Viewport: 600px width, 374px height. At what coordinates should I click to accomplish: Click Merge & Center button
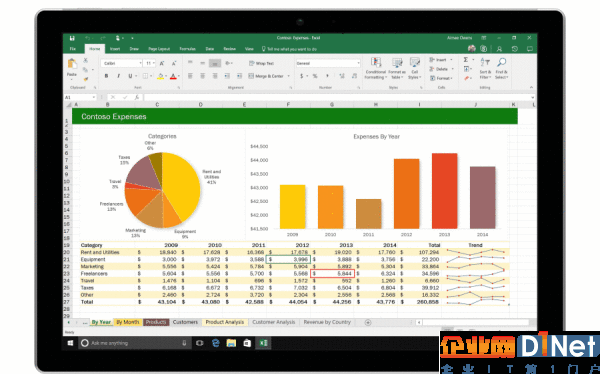(x=266, y=76)
